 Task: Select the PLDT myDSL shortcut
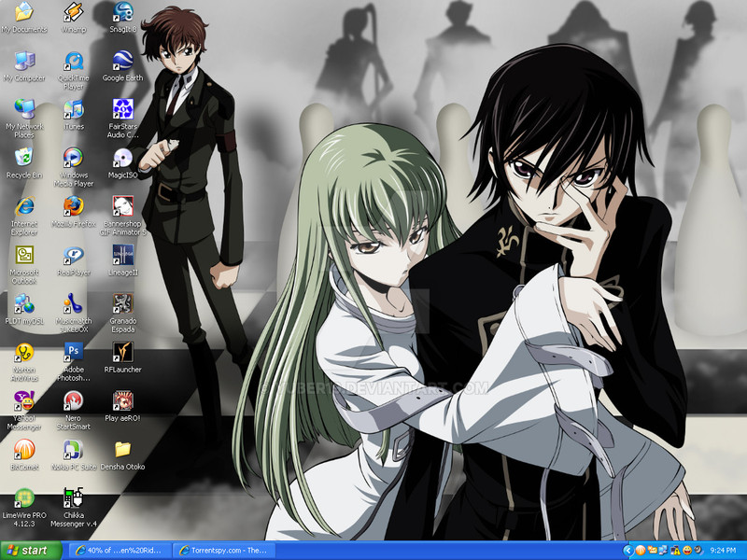click(x=24, y=310)
